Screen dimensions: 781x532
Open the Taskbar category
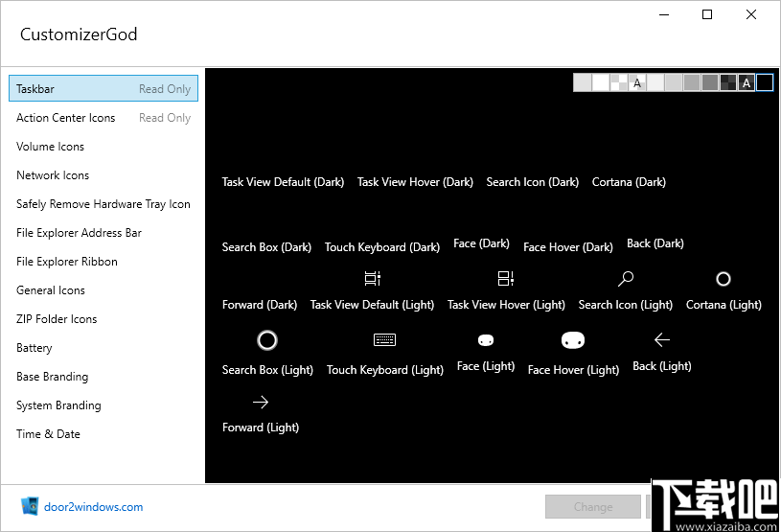(x=103, y=88)
